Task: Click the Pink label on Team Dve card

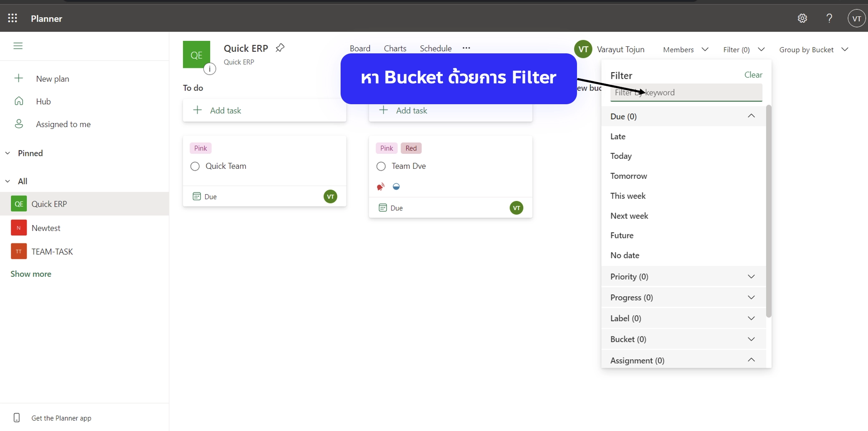Action: (386, 148)
